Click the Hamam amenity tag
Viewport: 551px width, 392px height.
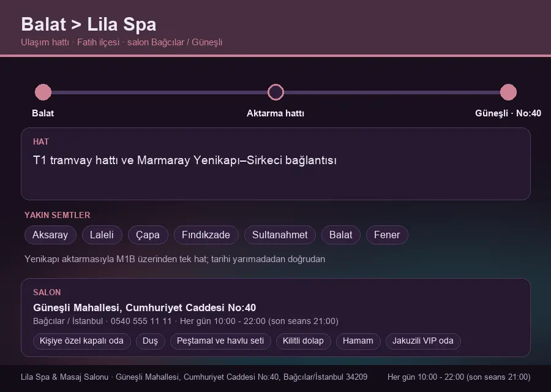click(x=358, y=341)
